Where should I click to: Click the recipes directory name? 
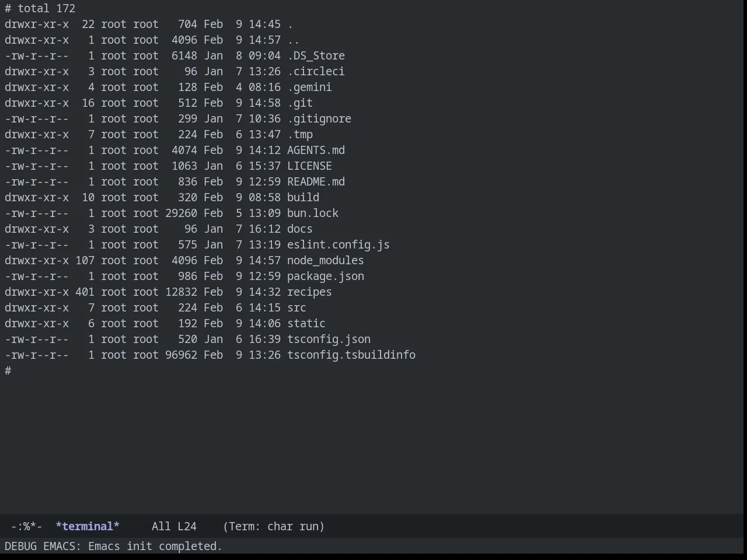[309, 292]
